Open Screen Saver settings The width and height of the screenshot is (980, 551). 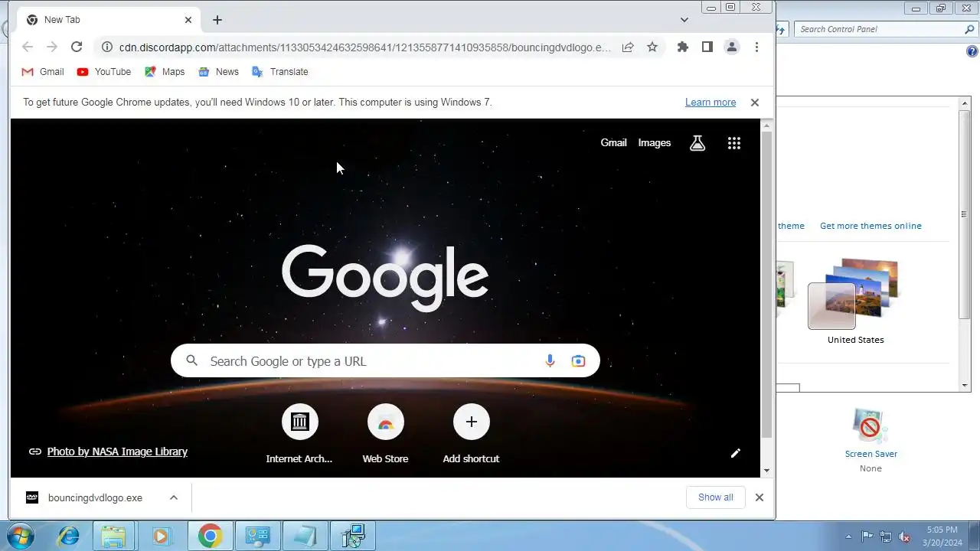(871, 440)
